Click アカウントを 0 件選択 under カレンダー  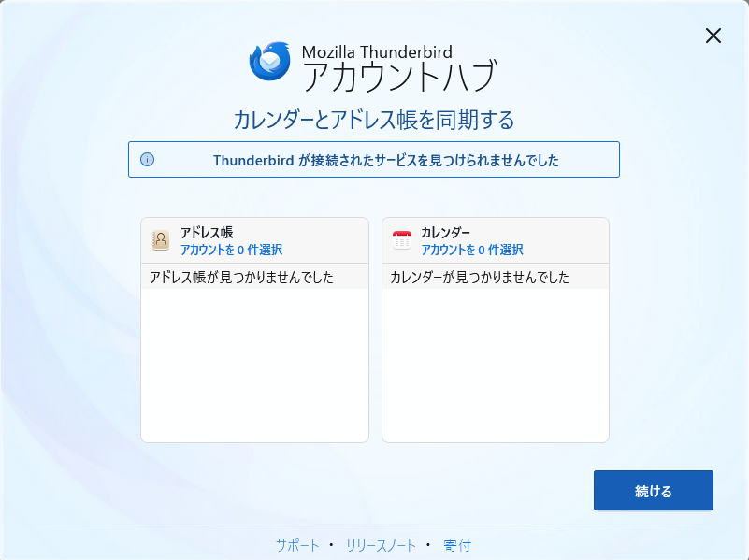pyautogui.click(x=471, y=250)
